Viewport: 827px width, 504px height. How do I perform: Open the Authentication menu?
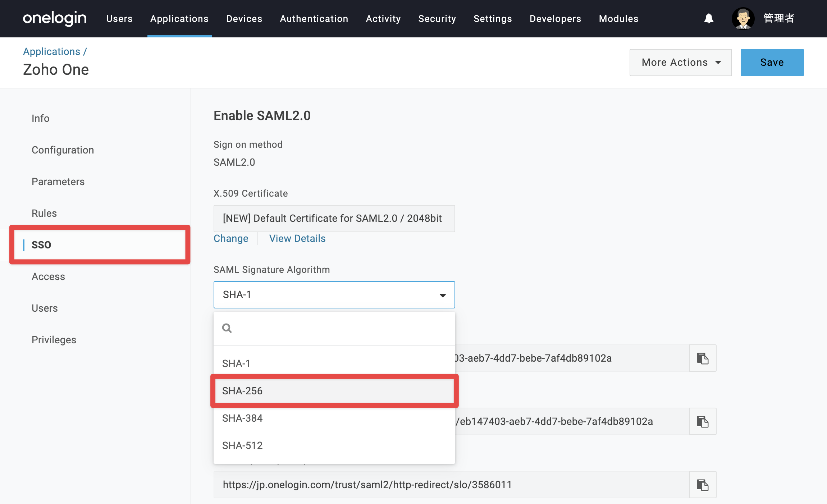[x=314, y=19]
